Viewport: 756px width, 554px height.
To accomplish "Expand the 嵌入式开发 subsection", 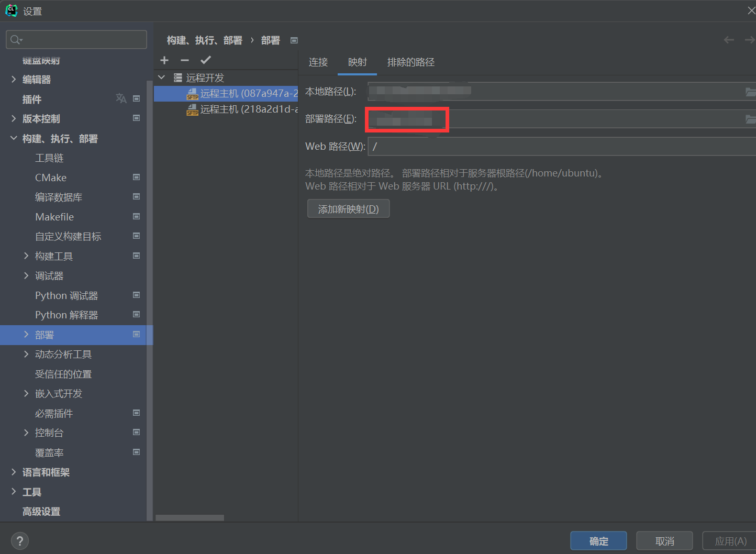I will (26, 393).
